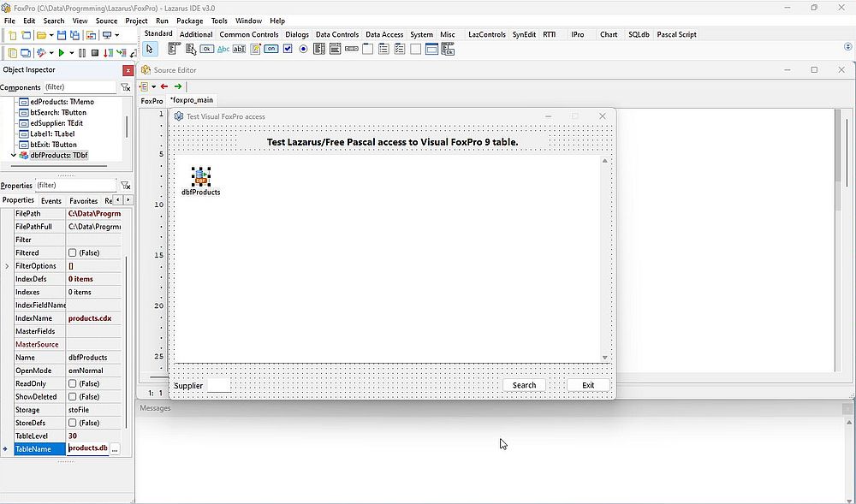Create a new unit with toolbar icon
Viewport: 856px width, 504px height.
click(x=13, y=35)
